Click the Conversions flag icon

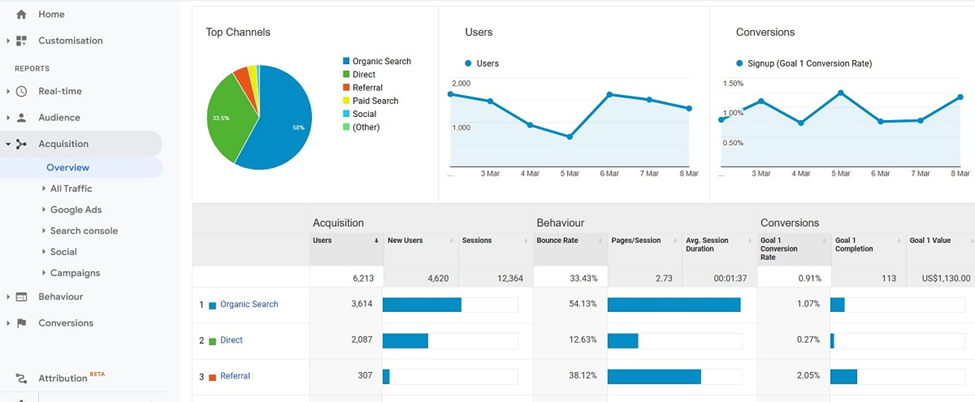click(x=21, y=323)
